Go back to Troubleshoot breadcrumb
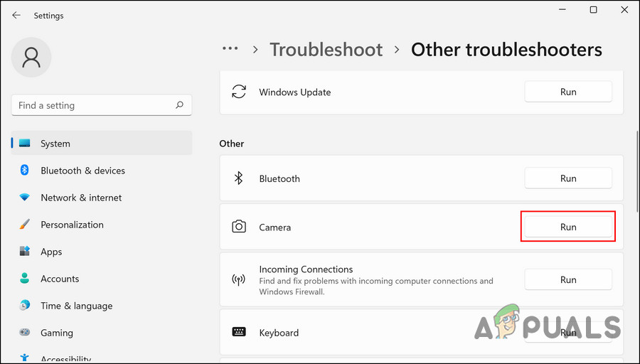This screenshot has height=364, width=640. coord(326,50)
